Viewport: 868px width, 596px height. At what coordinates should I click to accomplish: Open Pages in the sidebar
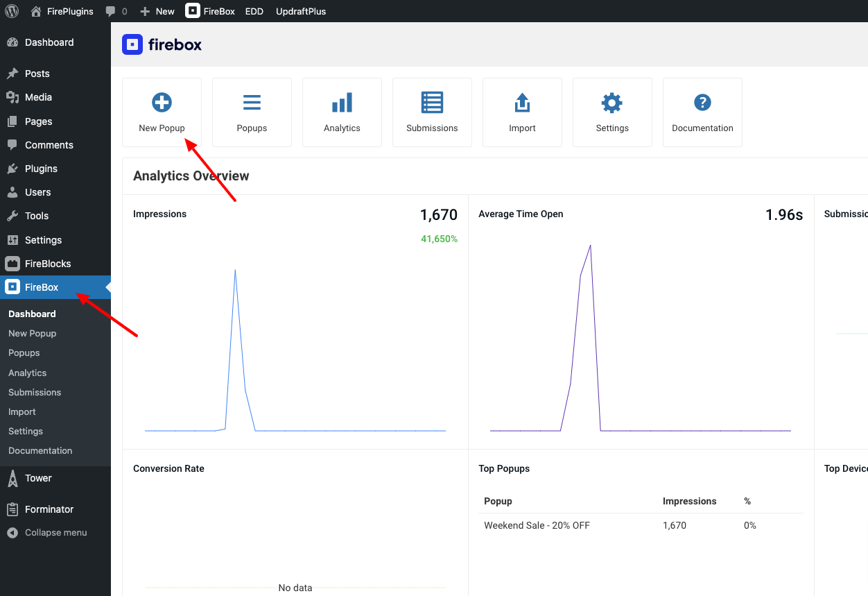coord(55,121)
